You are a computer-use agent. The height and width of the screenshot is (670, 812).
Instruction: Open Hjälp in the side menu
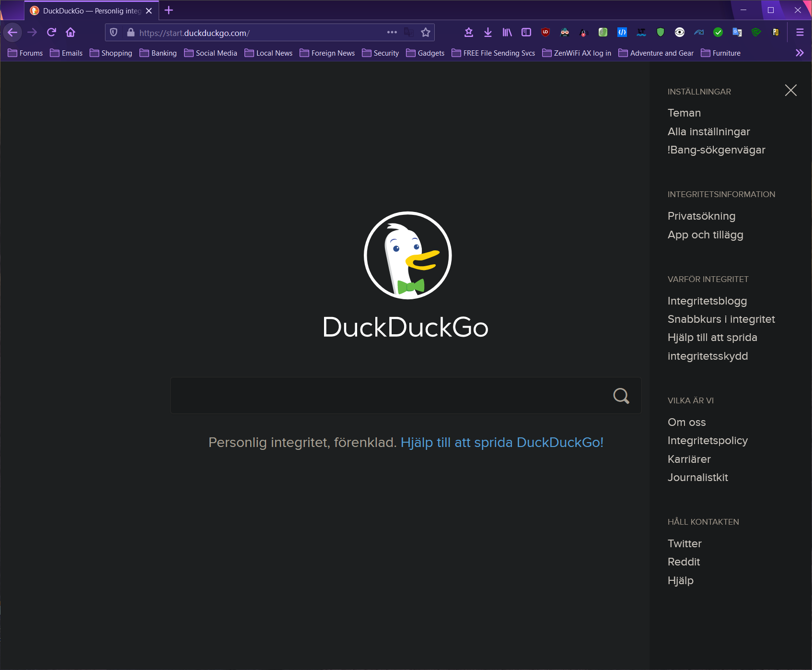[x=680, y=581]
